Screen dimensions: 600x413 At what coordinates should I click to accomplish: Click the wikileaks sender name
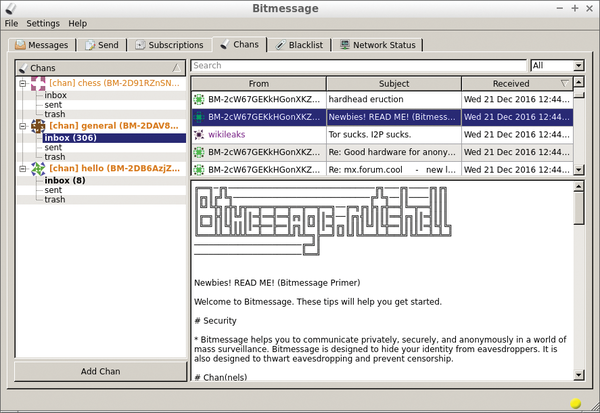[227, 135]
